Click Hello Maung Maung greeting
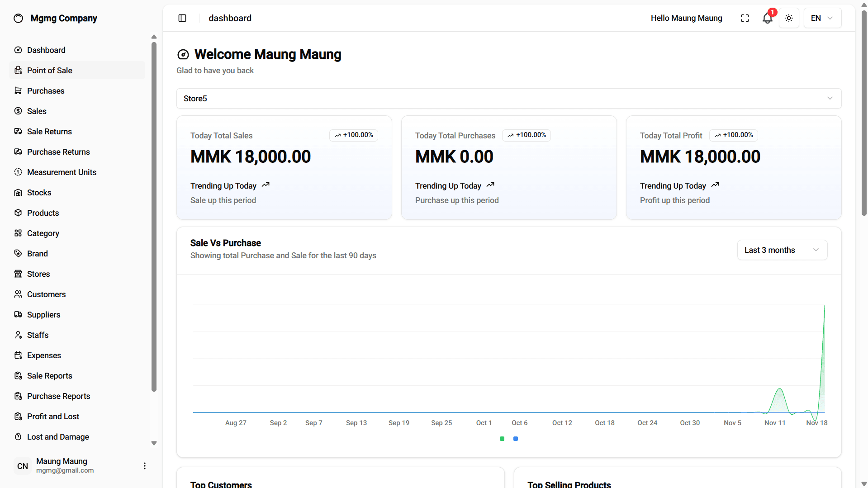 [686, 18]
